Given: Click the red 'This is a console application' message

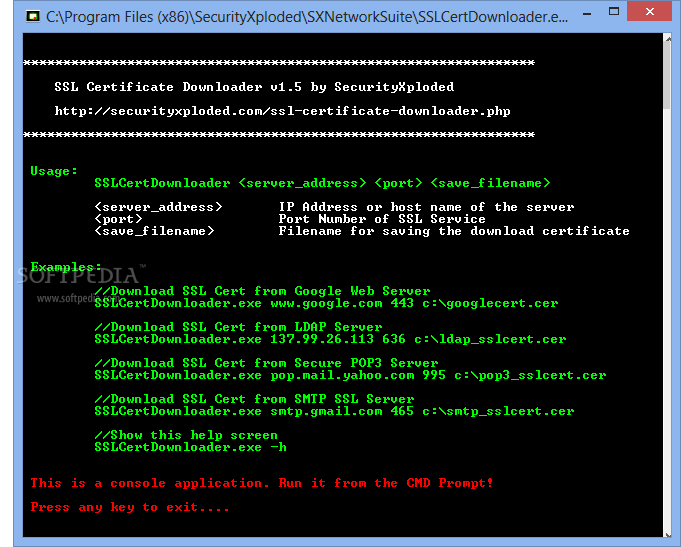Looking at the screenshot, I should click(262, 483).
